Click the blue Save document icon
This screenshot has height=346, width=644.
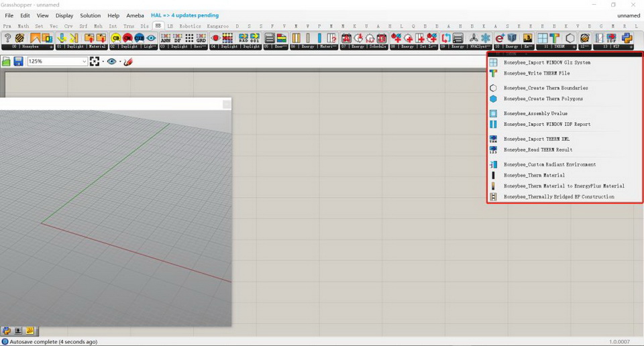18,62
